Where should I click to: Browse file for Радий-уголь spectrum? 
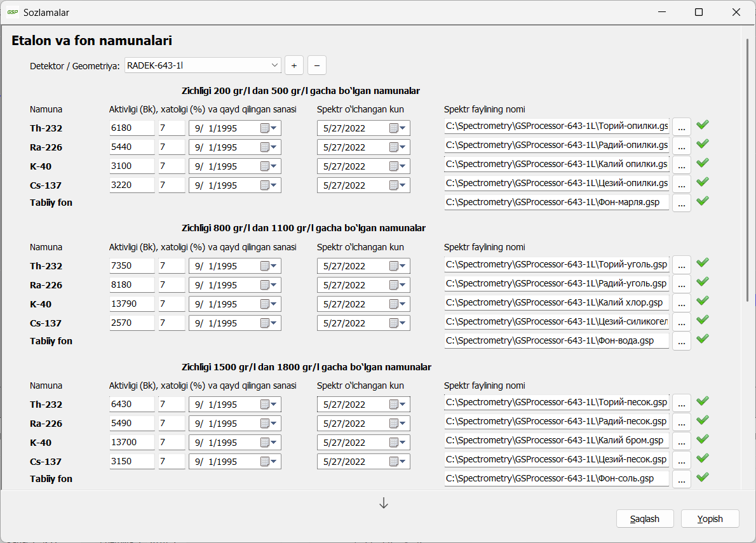681,285
